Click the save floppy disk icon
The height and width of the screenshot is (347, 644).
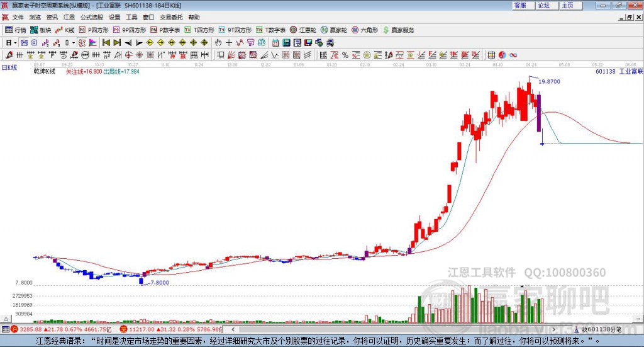(308, 43)
